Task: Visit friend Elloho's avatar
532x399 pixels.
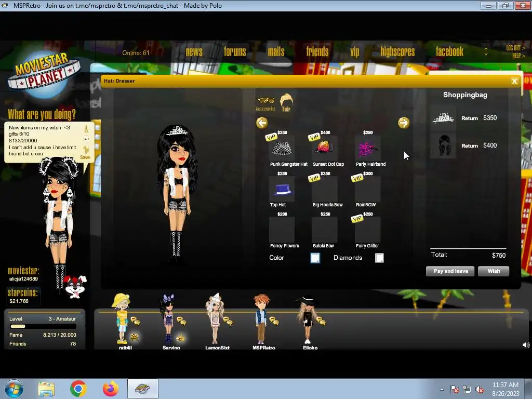Action: pyautogui.click(x=307, y=319)
